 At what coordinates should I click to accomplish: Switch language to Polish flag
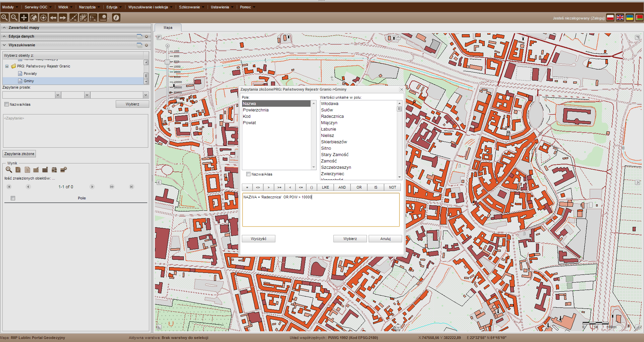610,18
